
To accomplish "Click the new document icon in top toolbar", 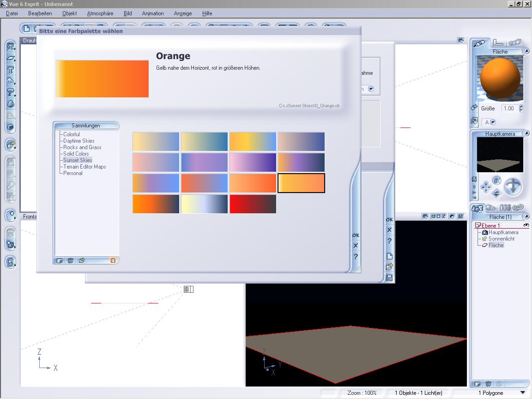I will (27, 29).
